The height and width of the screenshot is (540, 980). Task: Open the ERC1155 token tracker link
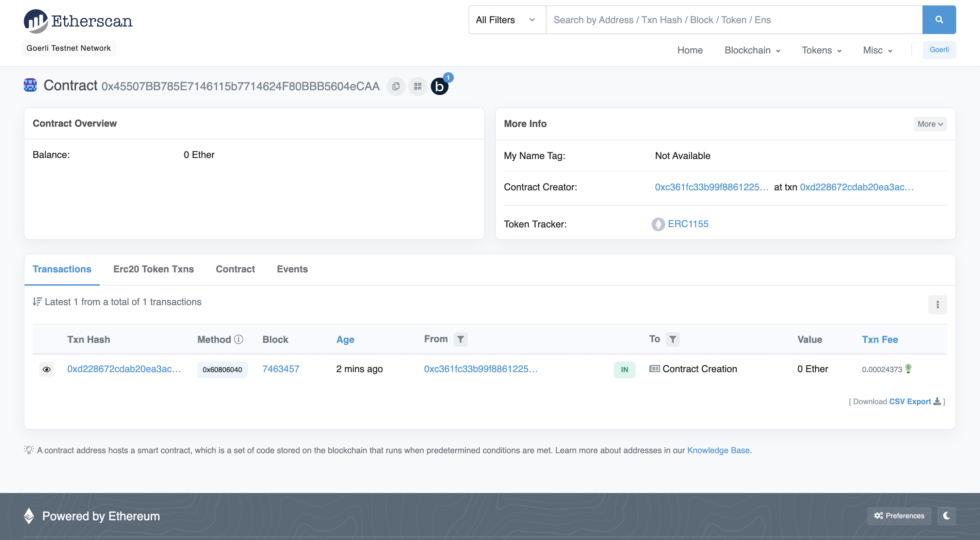pos(688,224)
